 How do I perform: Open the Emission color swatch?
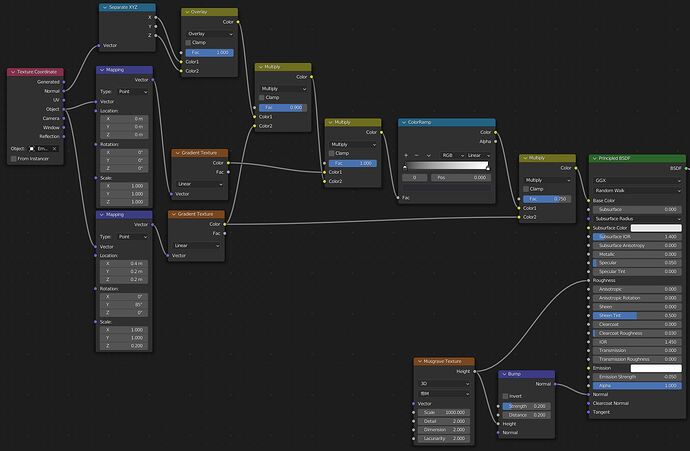pyautogui.click(x=656, y=368)
